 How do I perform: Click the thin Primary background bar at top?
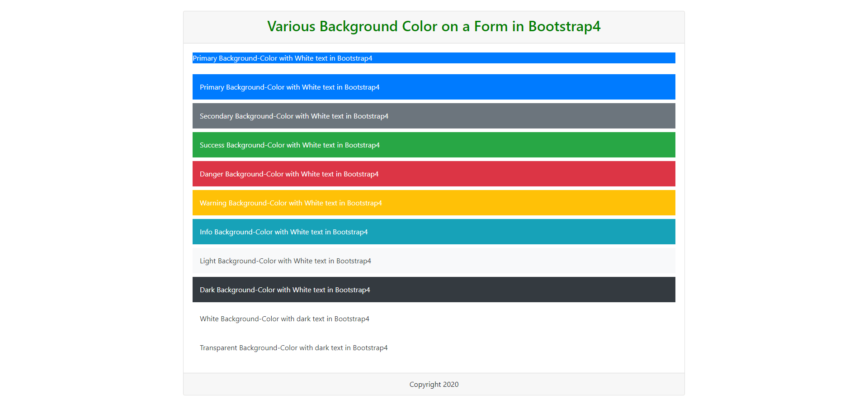[434, 58]
